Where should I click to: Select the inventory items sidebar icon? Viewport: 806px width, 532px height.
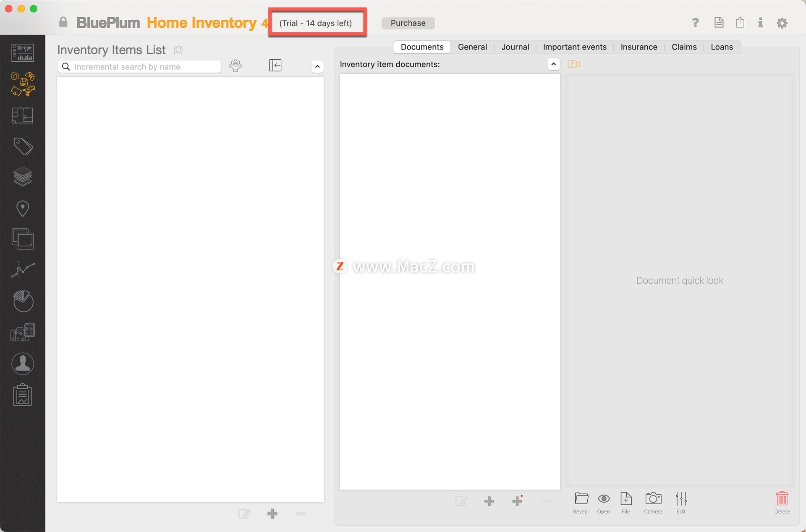point(23,84)
